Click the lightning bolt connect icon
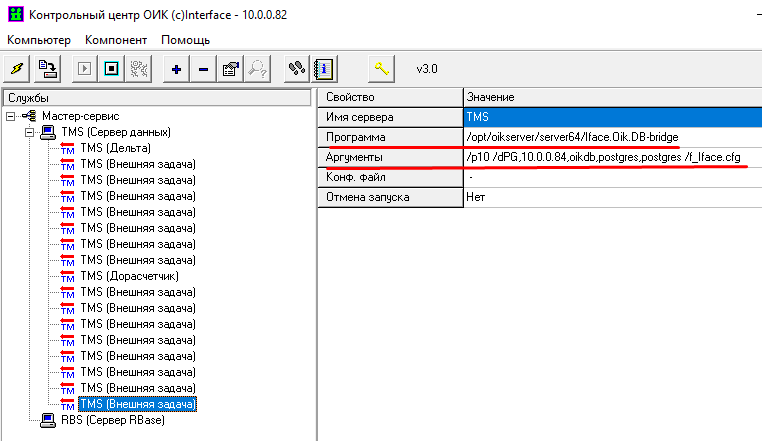Image resolution: width=762 pixels, height=441 pixels. point(17,69)
